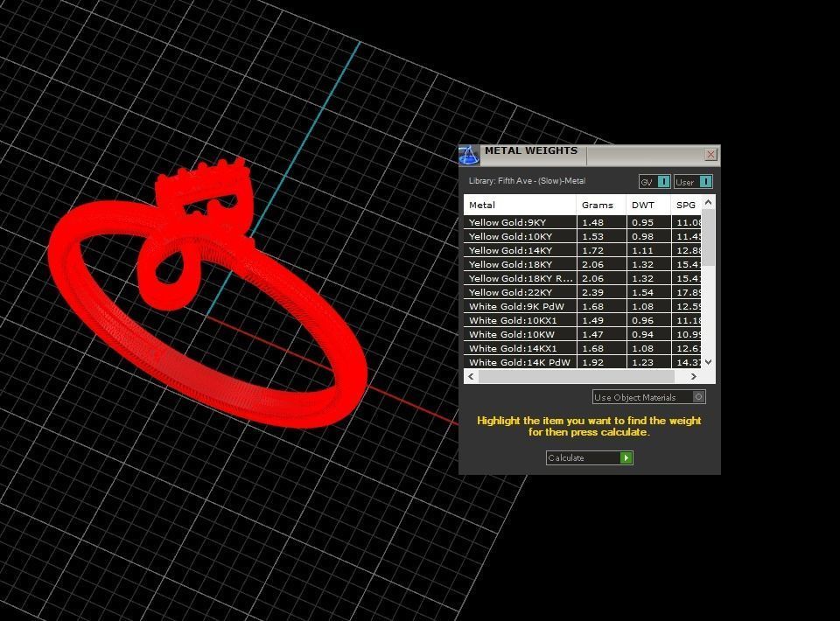Enable Use Object Materials option

click(x=648, y=397)
